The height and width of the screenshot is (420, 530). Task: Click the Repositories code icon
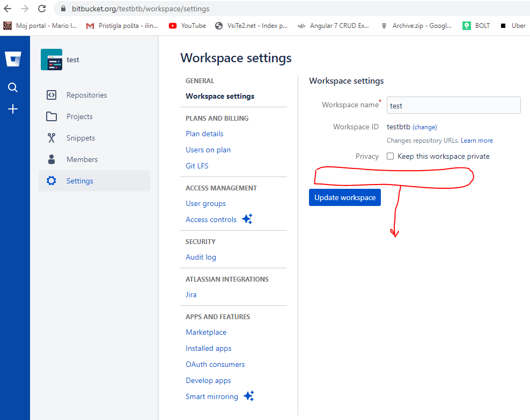point(51,95)
